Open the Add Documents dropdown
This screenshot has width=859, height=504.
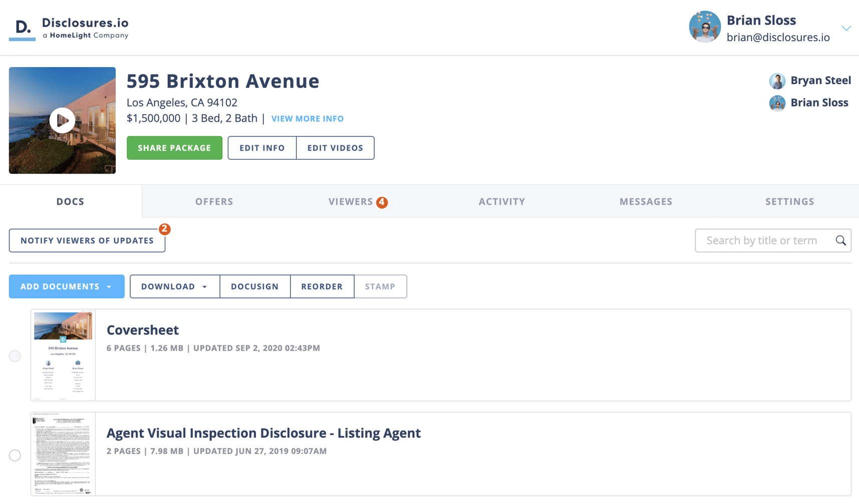pos(66,286)
